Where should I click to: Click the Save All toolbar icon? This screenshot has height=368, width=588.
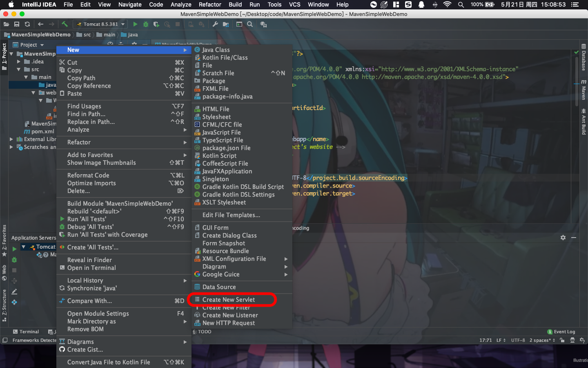pyautogui.click(x=17, y=24)
